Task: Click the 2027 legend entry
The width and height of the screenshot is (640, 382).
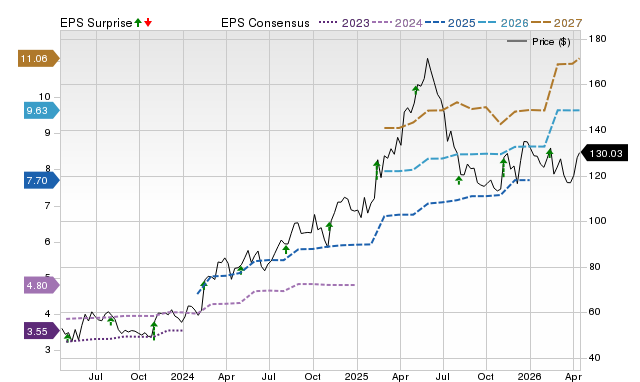Action: point(556,23)
